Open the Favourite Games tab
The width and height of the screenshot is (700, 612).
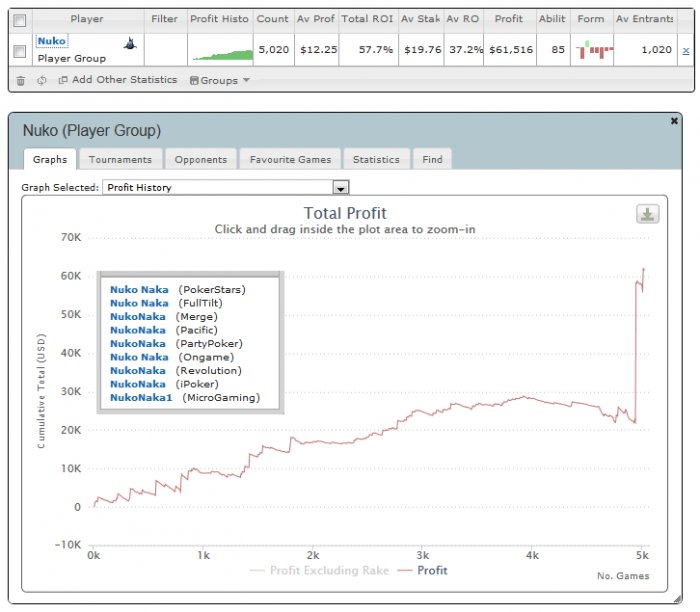coord(290,159)
